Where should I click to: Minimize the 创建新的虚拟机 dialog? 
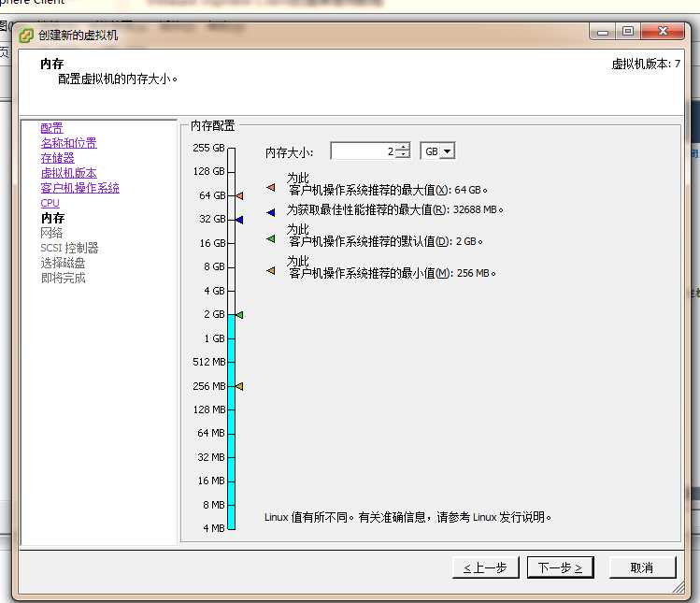point(603,31)
